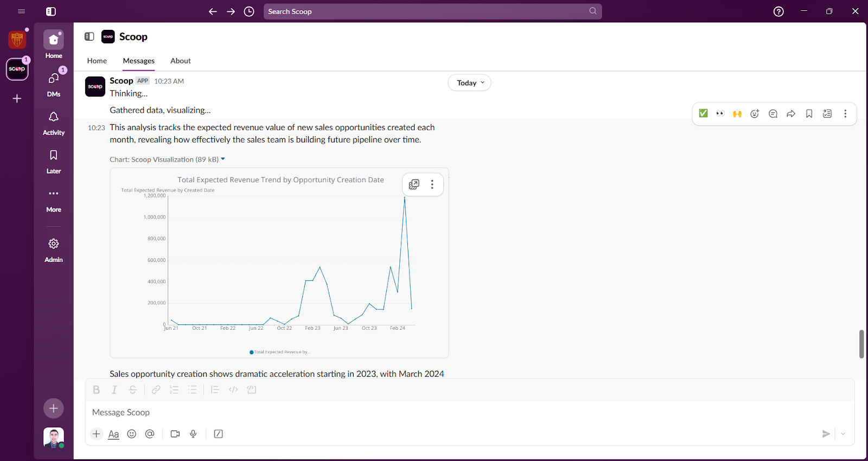Screen dimensions: 868x461
Task: Open More options in the sidebar
Action: (54, 200)
